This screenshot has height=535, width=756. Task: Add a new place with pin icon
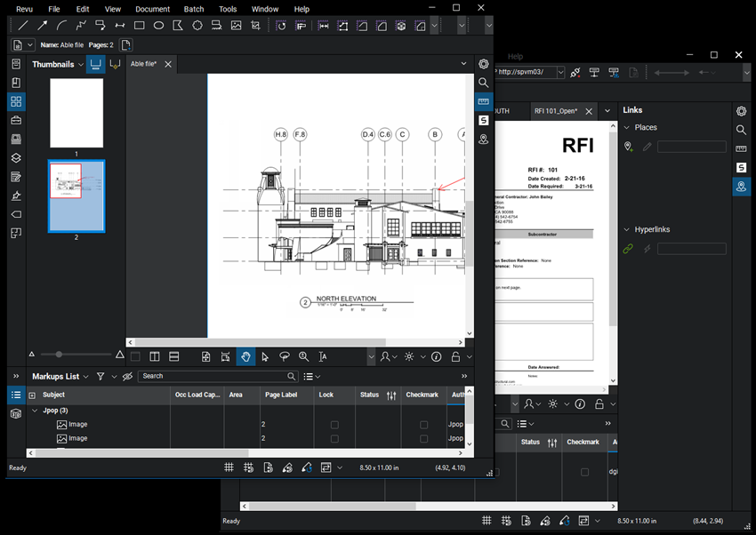629,147
